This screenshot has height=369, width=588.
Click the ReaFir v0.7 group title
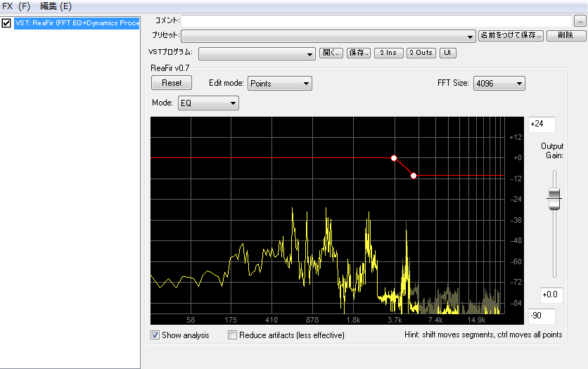(170, 68)
